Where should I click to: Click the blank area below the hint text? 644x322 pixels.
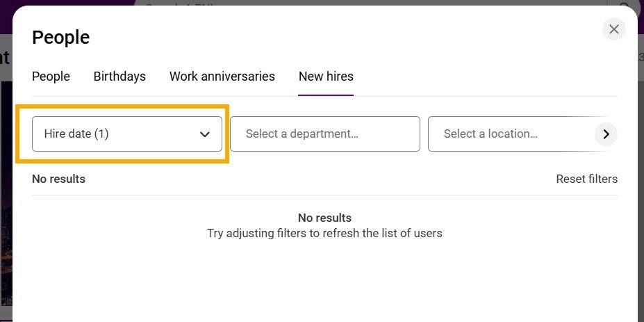[324, 285]
